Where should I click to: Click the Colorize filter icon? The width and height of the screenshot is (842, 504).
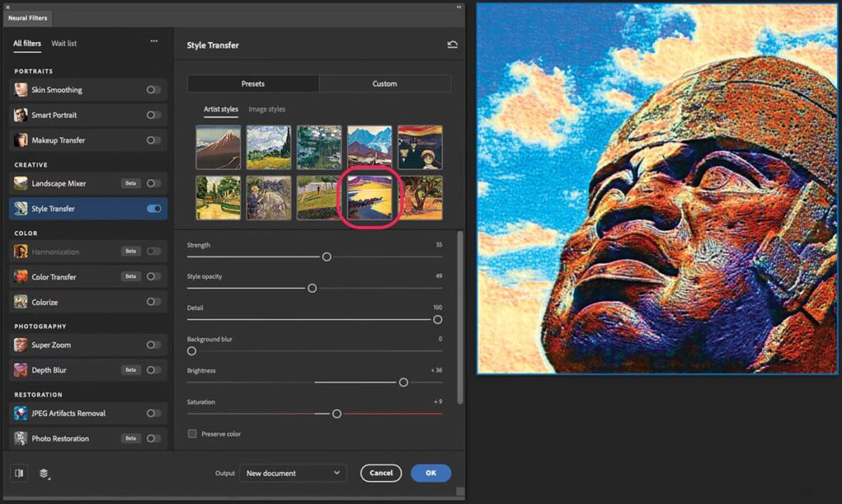point(21,302)
